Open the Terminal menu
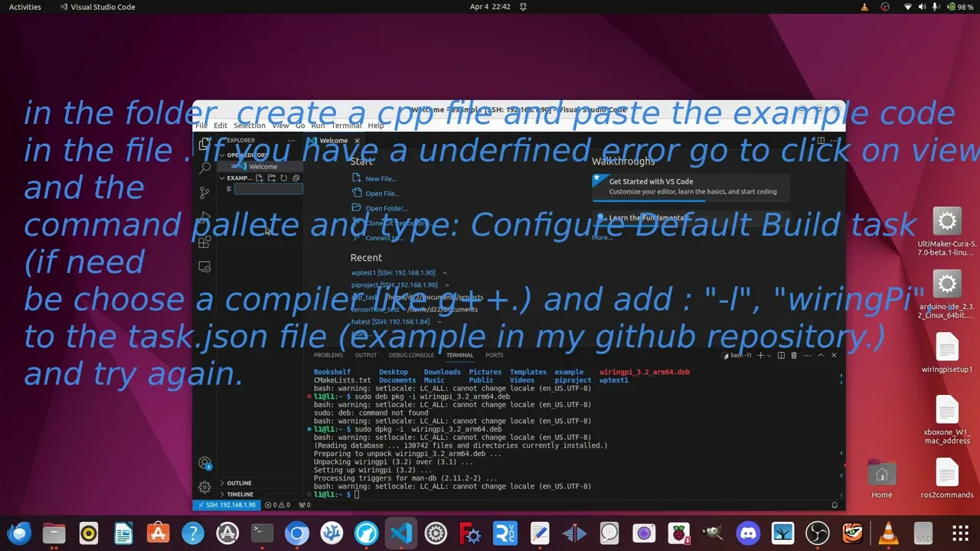Viewport: 980px width, 551px height. pos(346,126)
